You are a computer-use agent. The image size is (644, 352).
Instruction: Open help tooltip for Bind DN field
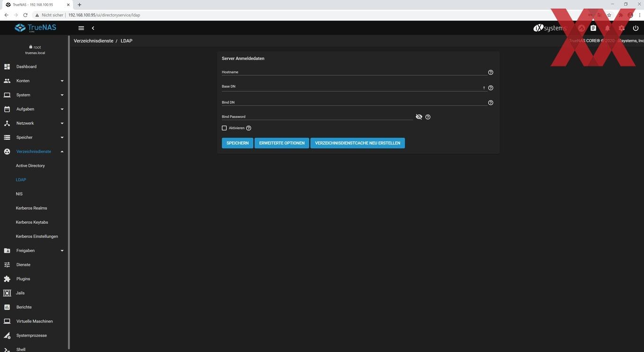pyautogui.click(x=491, y=103)
